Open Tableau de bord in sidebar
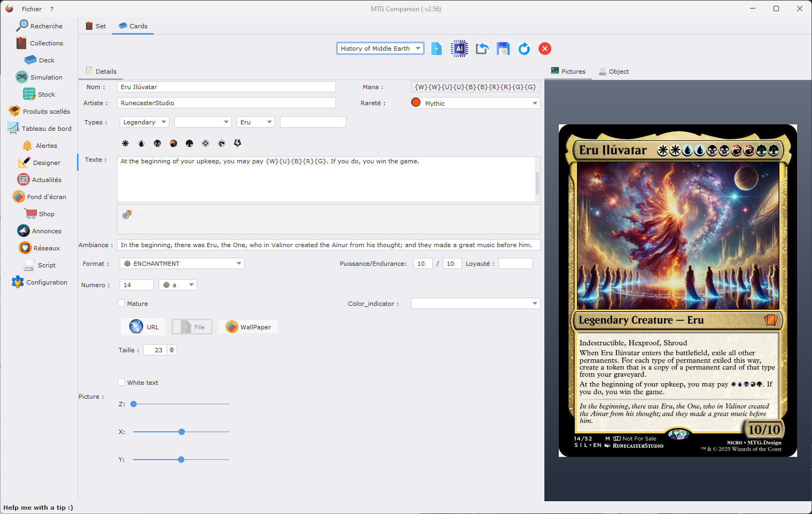Screen dimensions: 812x514 pyautogui.click(x=40, y=128)
